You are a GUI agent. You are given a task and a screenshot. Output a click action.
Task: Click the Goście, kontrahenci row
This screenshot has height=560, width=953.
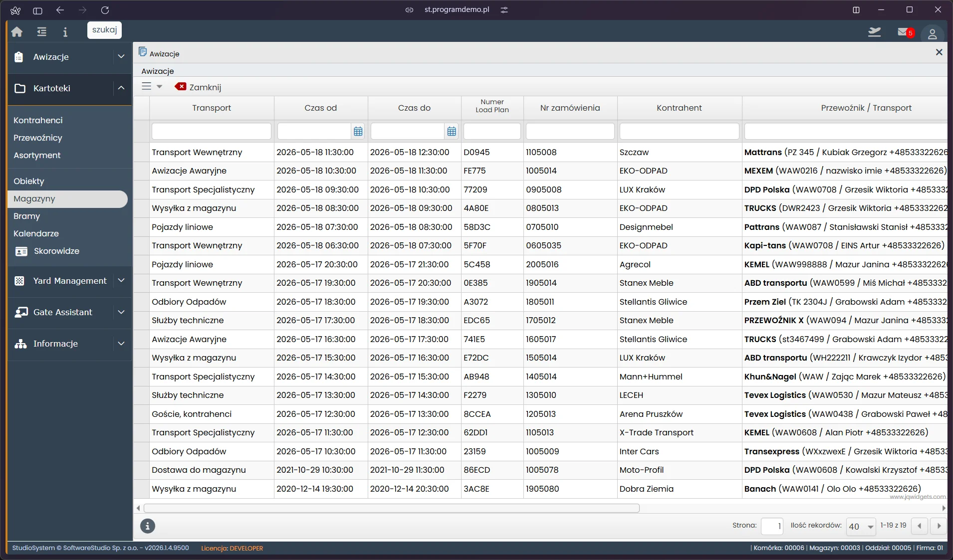(x=540, y=414)
